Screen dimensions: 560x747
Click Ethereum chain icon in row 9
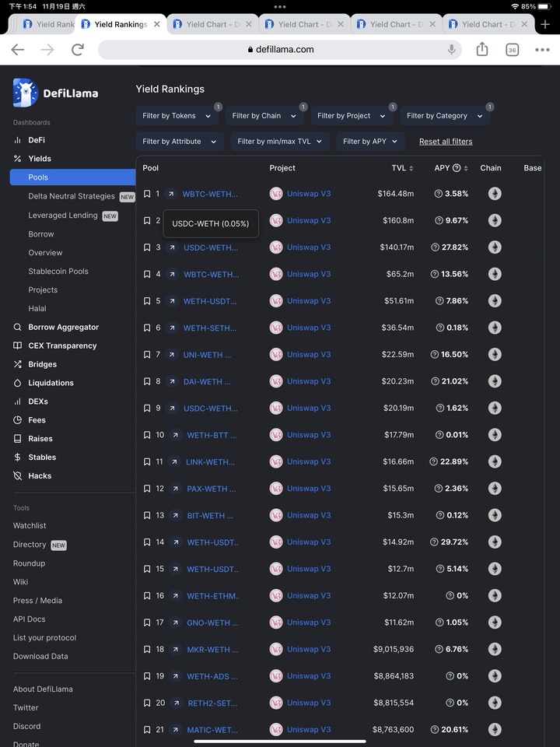[x=495, y=409]
